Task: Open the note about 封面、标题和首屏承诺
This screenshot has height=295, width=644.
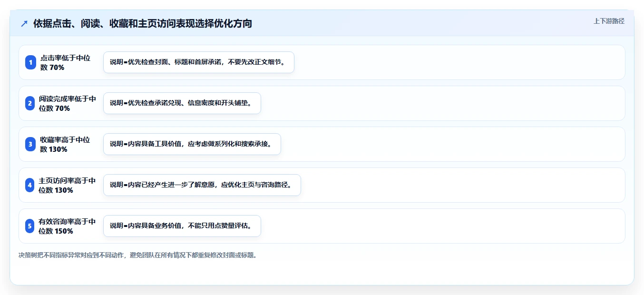Action: click(199, 62)
